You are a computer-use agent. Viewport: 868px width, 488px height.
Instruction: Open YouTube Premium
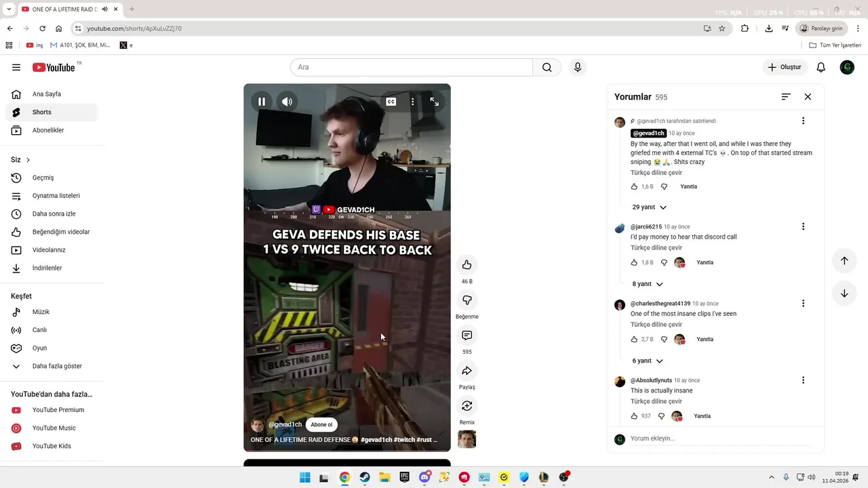click(52, 410)
